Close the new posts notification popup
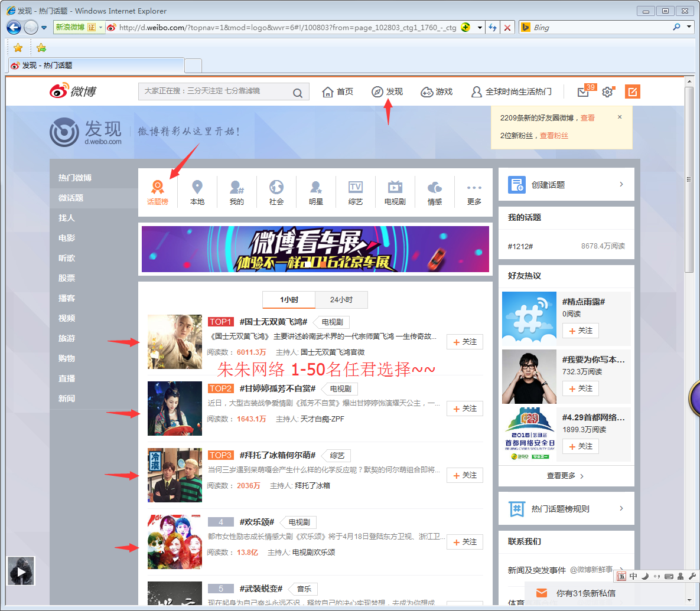This screenshot has width=700, height=611. [x=620, y=117]
